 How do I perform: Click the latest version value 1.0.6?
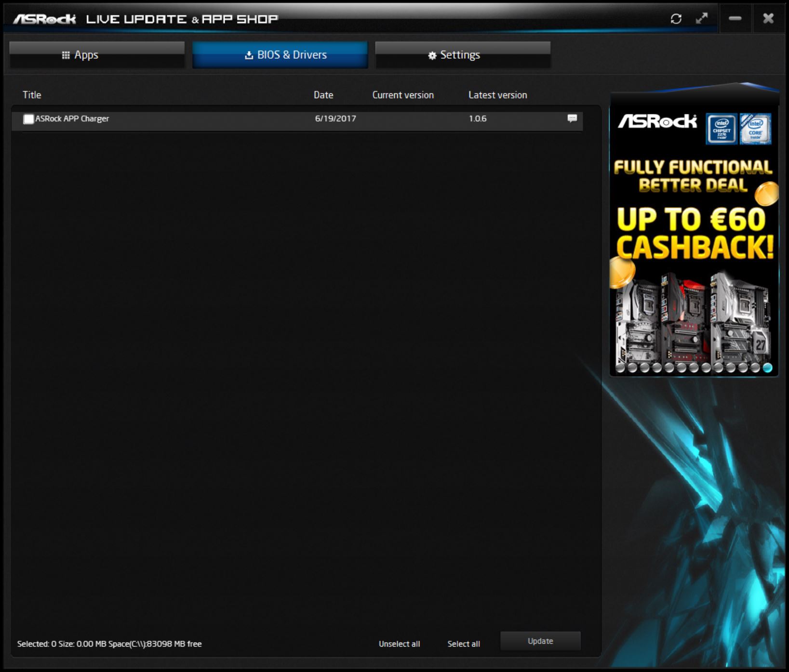pyautogui.click(x=478, y=119)
